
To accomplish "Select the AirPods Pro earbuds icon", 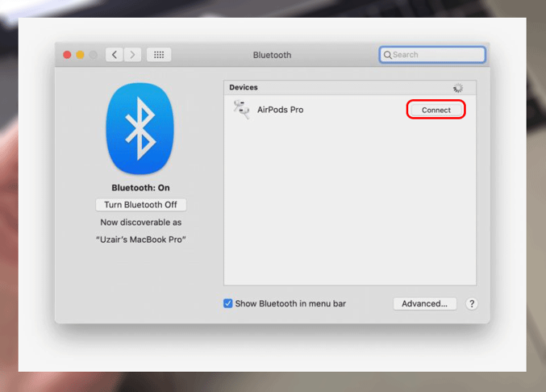I will click(242, 110).
